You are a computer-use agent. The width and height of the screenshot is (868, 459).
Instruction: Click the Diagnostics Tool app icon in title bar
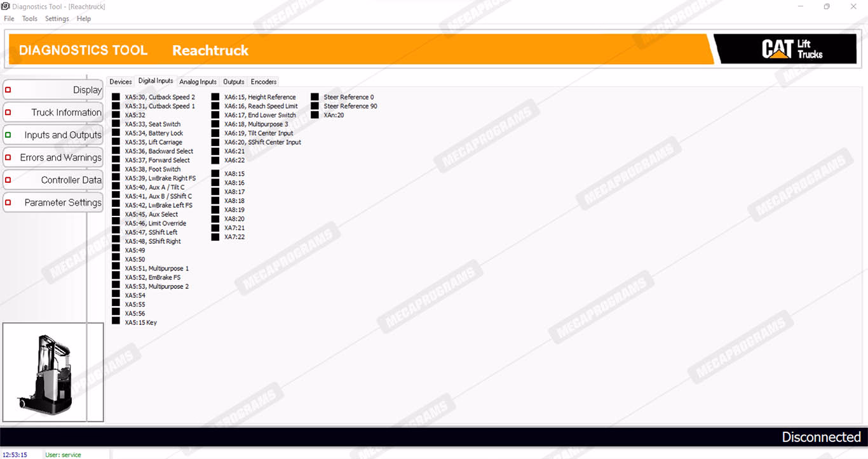6,6
